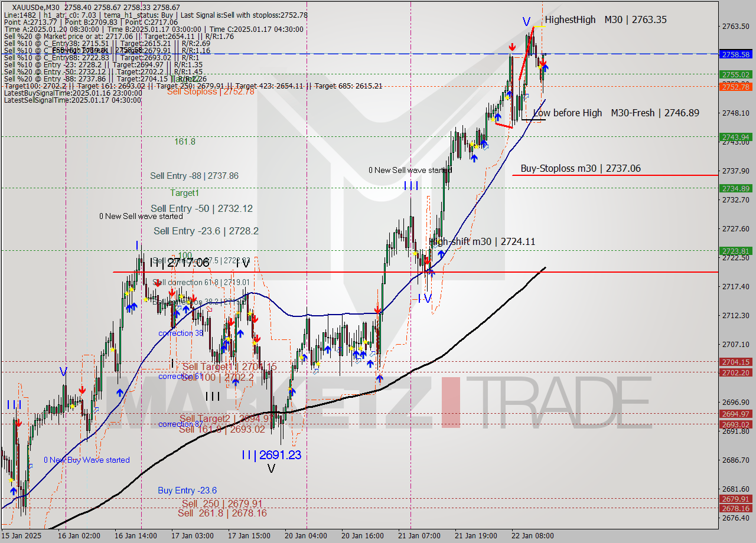Click the blue wave 'III' label near 21 Jan
756x543 pixels.
coord(412,187)
